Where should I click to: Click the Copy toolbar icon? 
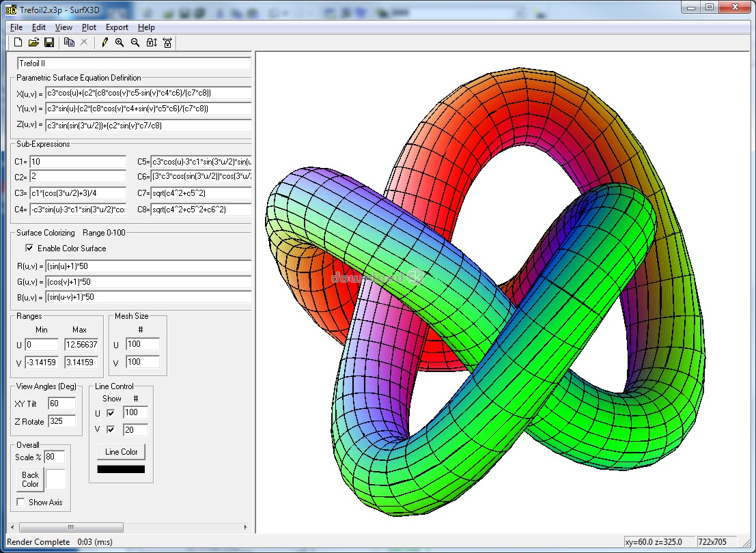[x=69, y=42]
